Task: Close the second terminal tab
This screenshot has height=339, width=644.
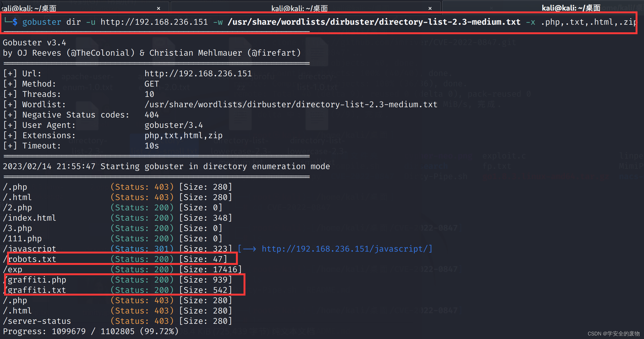Action: tap(430, 8)
